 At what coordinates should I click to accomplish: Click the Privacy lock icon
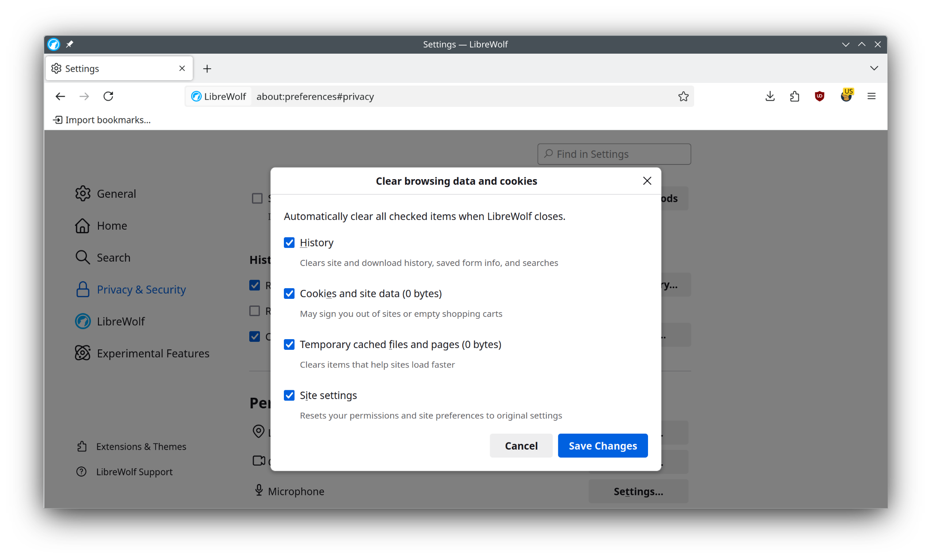pyautogui.click(x=82, y=289)
